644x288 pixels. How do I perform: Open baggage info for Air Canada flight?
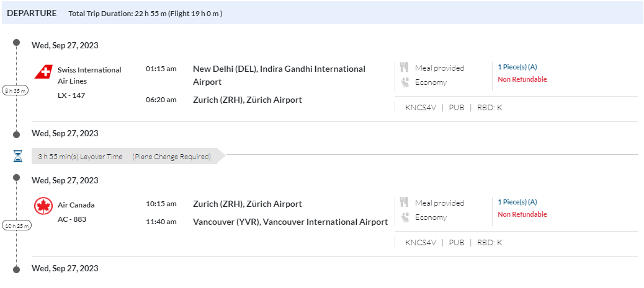tap(517, 202)
